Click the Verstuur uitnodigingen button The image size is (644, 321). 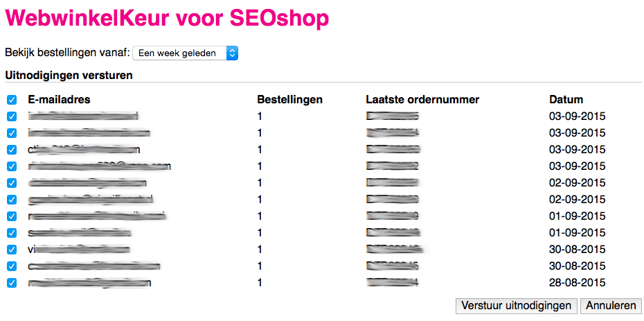517,306
